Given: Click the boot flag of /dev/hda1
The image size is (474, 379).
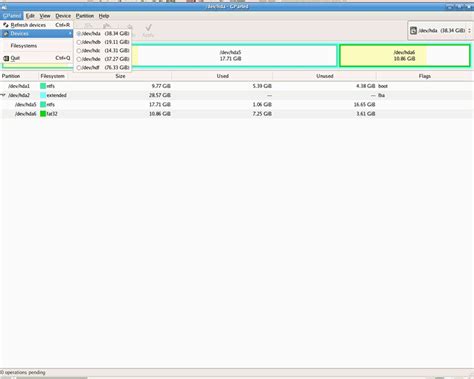Looking at the screenshot, I should point(383,86).
